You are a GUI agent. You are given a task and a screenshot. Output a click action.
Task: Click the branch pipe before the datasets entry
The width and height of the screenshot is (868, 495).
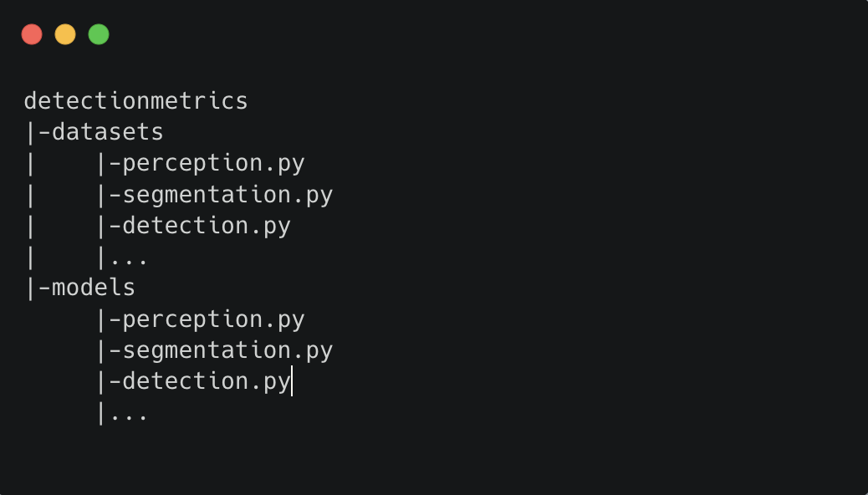coord(30,134)
